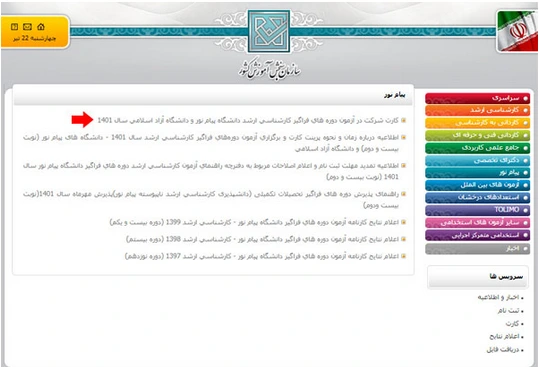Open the سراسری red menu item
The width and height of the screenshot is (539, 367).
[x=477, y=98]
